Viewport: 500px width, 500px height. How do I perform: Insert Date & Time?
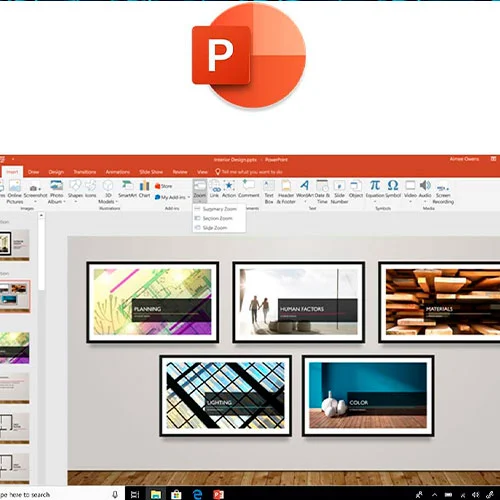click(322, 192)
